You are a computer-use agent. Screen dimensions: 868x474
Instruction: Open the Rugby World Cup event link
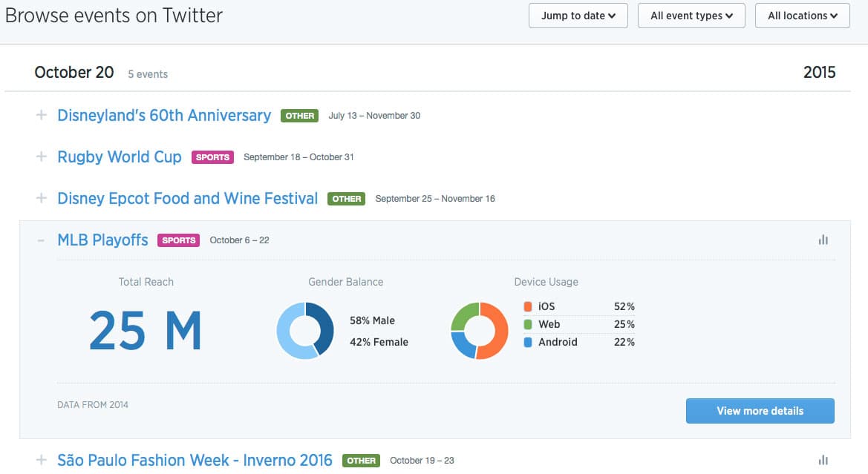coord(119,157)
